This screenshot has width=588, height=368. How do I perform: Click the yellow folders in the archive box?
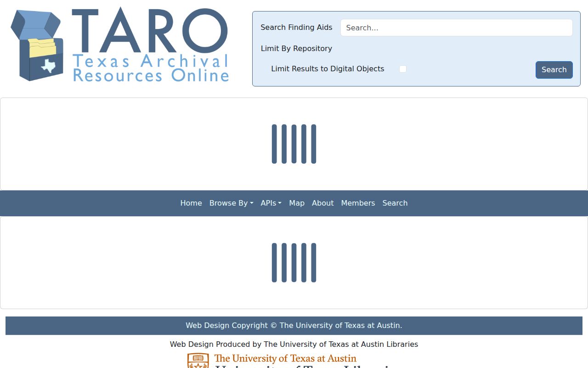(42, 48)
